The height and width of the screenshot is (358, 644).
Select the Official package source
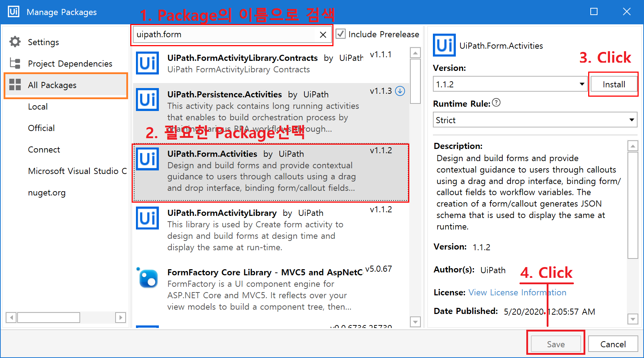click(x=42, y=128)
